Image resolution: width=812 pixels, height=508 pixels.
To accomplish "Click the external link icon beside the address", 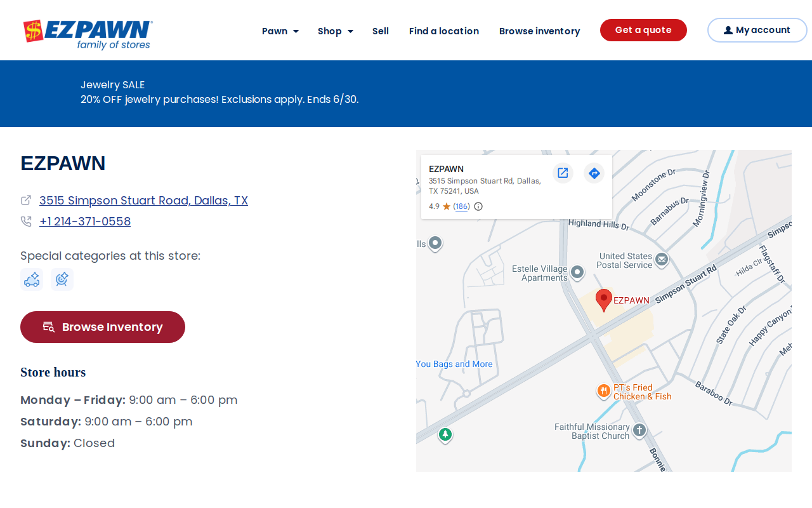I will 26,200.
